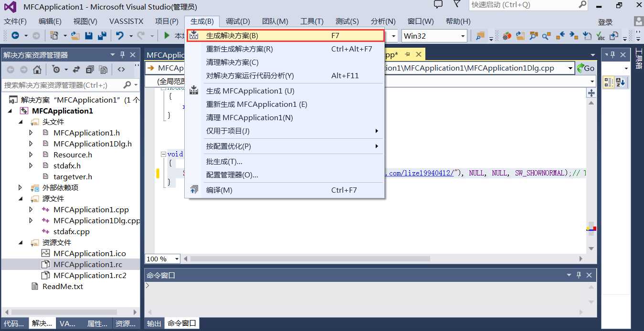Click the navigate backward arrow in main toolbar
The height and width of the screenshot is (331, 644).
[x=15, y=36]
